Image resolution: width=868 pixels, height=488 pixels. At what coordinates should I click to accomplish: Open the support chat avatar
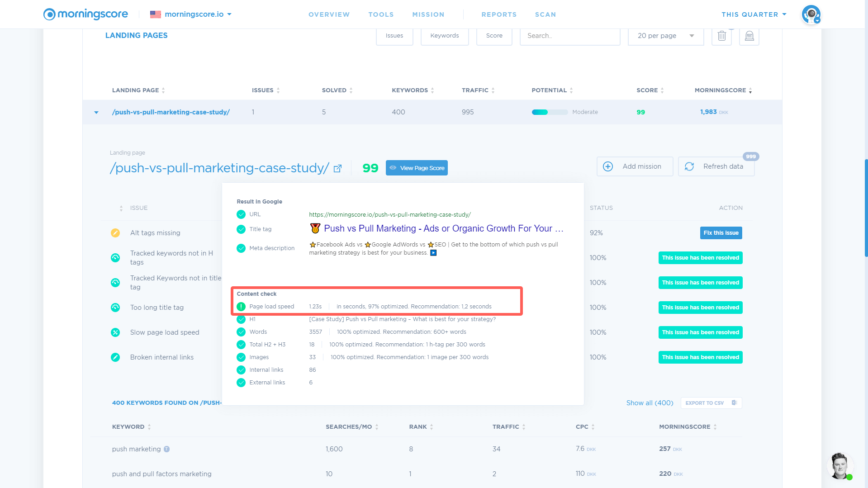pos(840,465)
